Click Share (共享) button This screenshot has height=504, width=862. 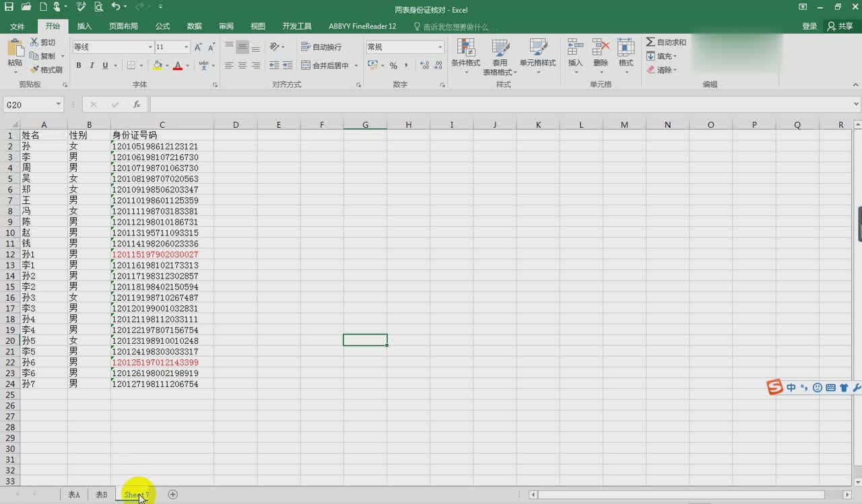tap(840, 26)
